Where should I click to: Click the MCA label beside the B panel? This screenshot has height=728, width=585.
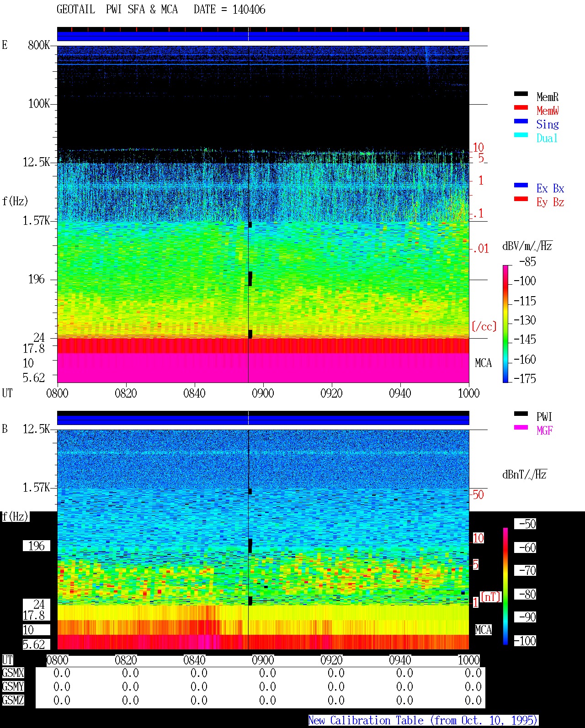point(483,630)
